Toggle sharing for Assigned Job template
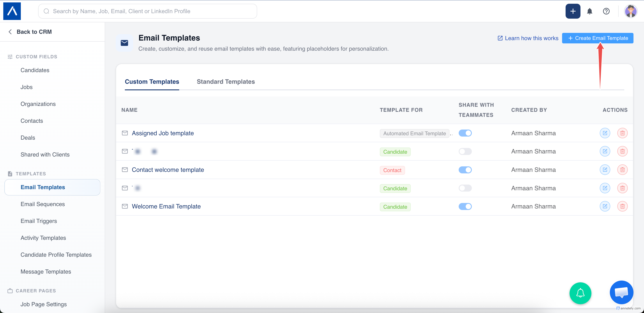This screenshot has width=644, height=313. (x=465, y=133)
